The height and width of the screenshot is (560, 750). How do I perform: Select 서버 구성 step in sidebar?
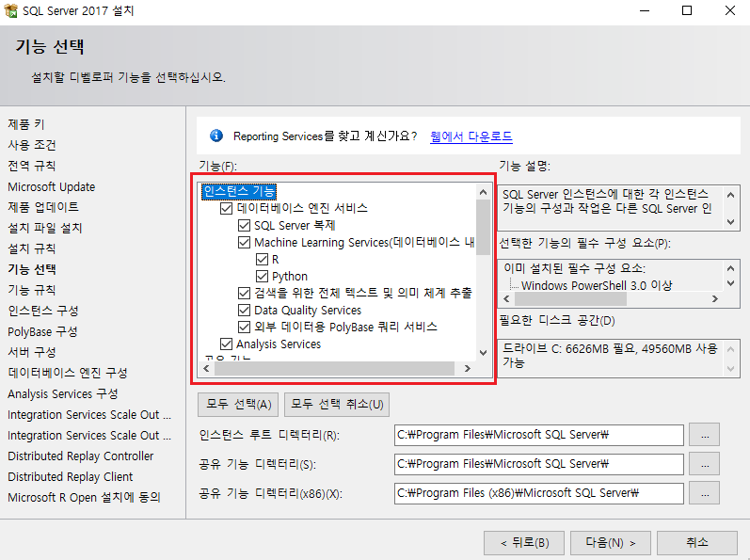click(x=32, y=352)
